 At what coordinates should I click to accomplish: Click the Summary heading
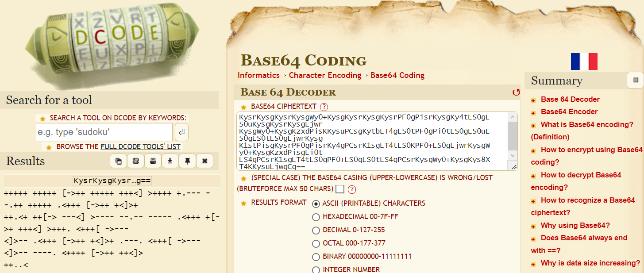coord(557,81)
